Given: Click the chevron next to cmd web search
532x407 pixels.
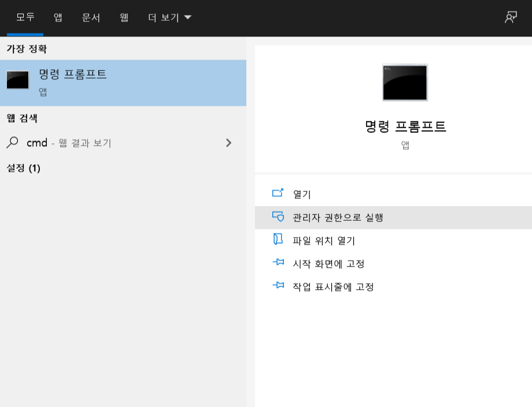Looking at the screenshot, I should (x=228, y=143).
